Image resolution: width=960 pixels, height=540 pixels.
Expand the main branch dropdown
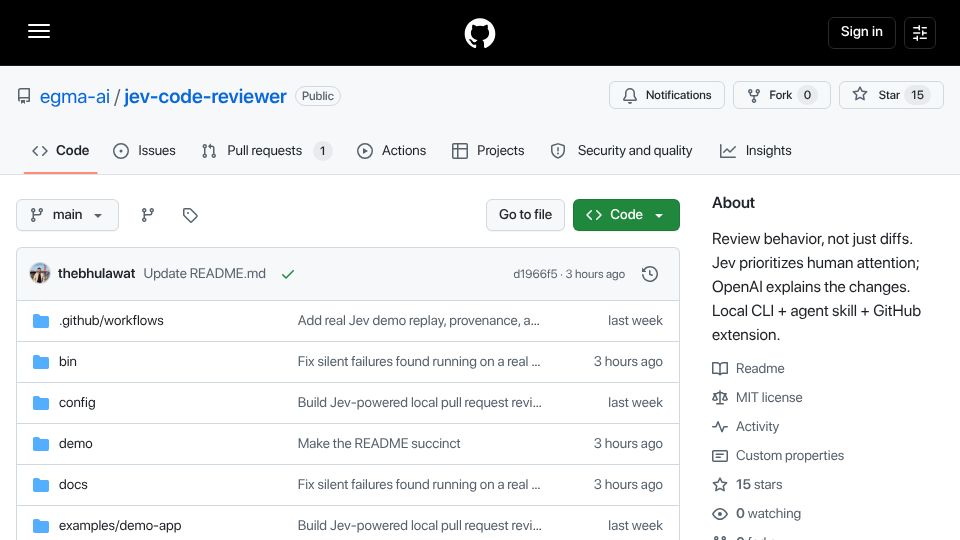point(67,215)
